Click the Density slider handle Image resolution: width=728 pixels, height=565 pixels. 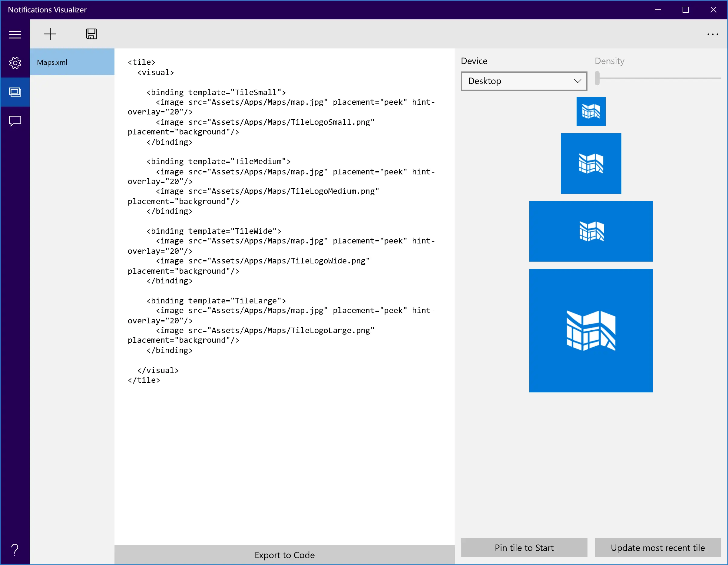(x=597, y=78)
